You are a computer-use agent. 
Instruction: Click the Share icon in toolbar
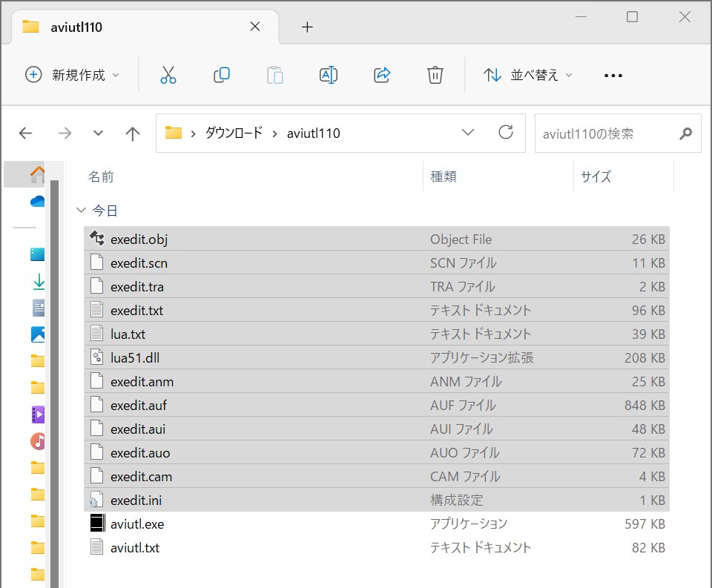click(382, 75)
